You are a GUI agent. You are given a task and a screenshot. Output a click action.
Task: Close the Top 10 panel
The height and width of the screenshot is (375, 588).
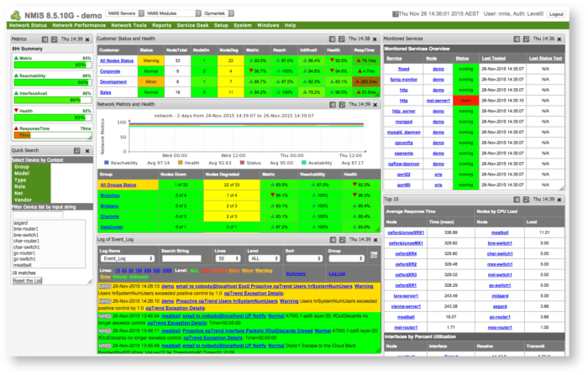(559, 200)
